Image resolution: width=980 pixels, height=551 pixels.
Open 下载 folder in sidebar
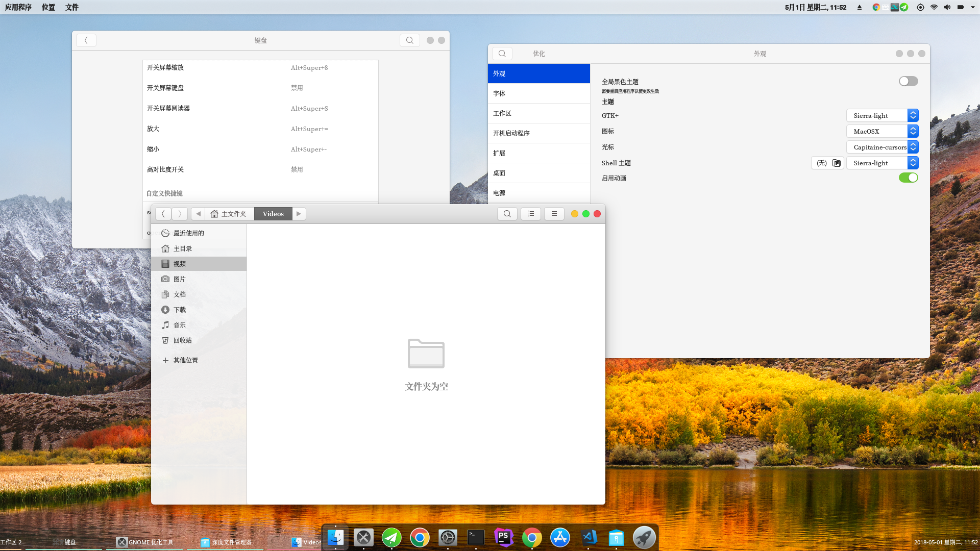coord(180,310)
